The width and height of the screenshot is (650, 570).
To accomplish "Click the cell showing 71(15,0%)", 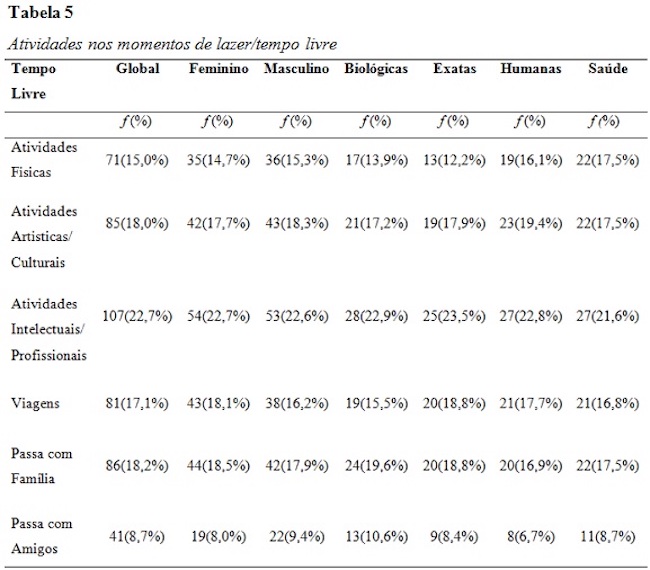I will pos(137,160).
